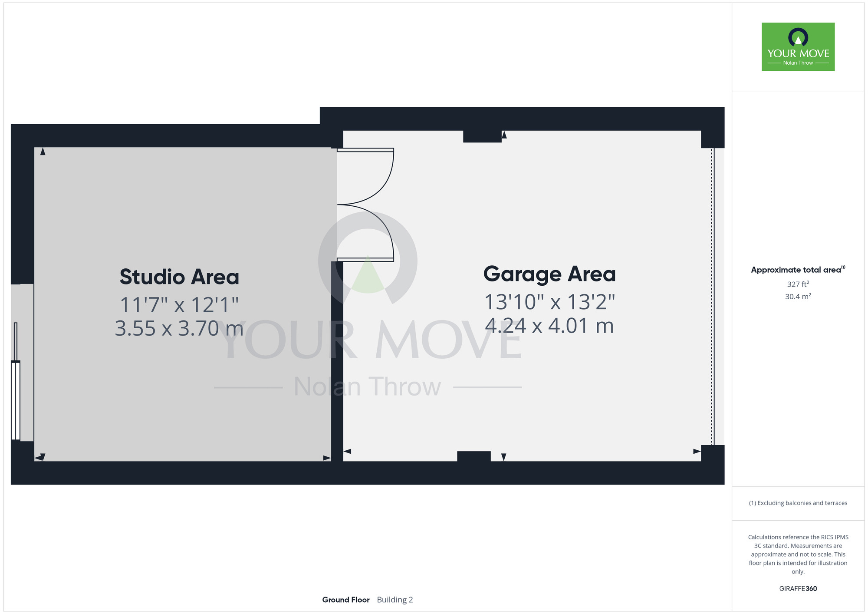The height and width of the screenshot is (614, 868).
Task: Click the Garage Area room label
Action: point(549,274)
